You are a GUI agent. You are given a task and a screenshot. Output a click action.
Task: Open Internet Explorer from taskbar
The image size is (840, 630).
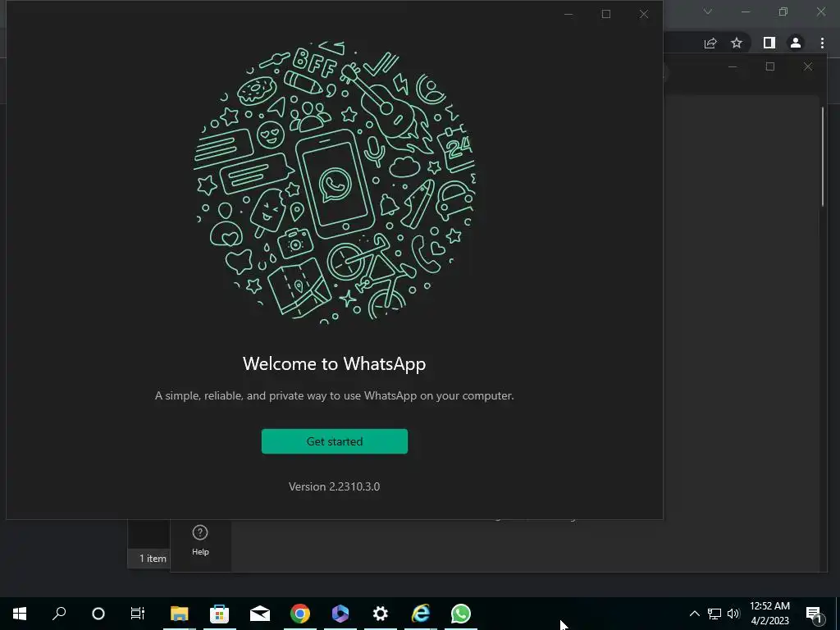421,614
